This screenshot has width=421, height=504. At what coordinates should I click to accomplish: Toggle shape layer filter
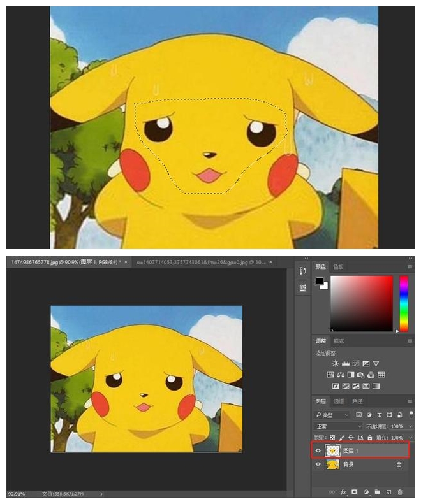tap(390, 415)
